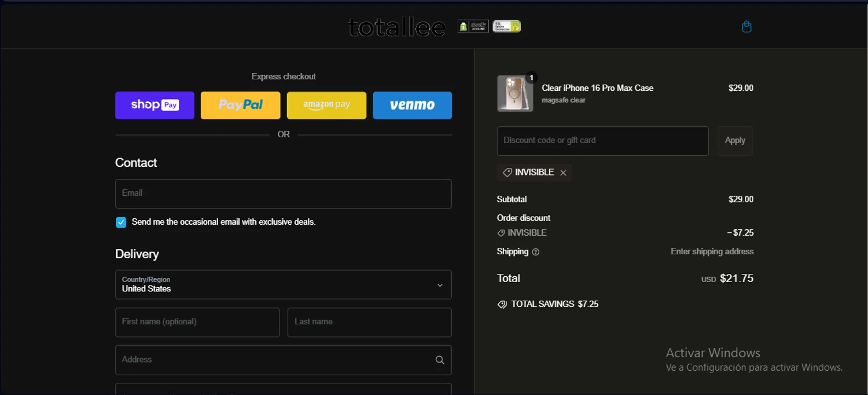The width and height of the screenshot is (868, 395).
Task: Click the Shipping help question mark icon
Action: coord(535,252)
